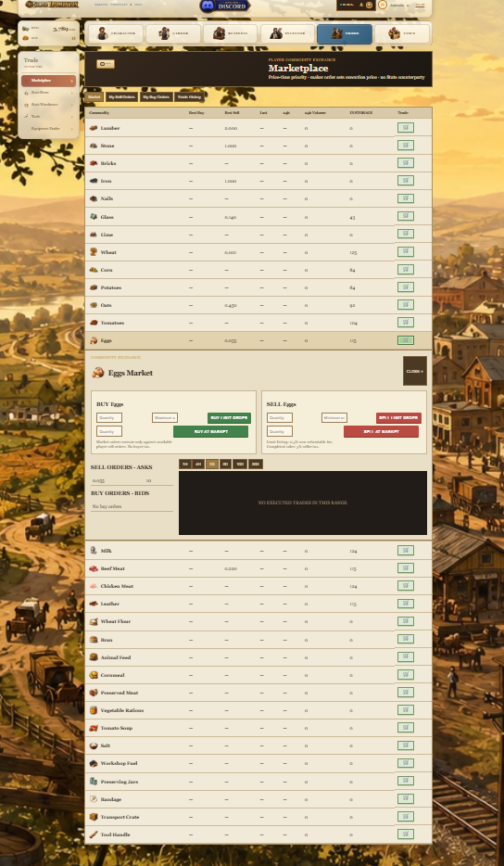Click the trade cart icon for Salt

[405, 745]
